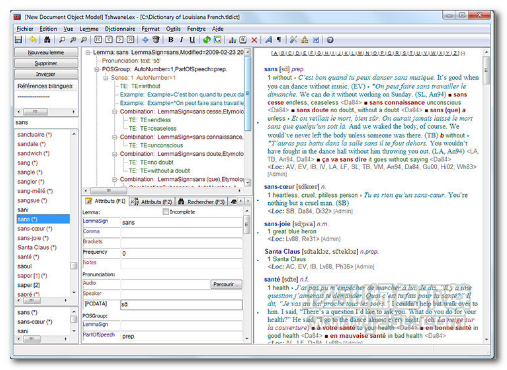The height and width of the screenshot is (370, 507).
Task: Select sanctuaire (*) in the lemma list
Action: pos(34,135)
